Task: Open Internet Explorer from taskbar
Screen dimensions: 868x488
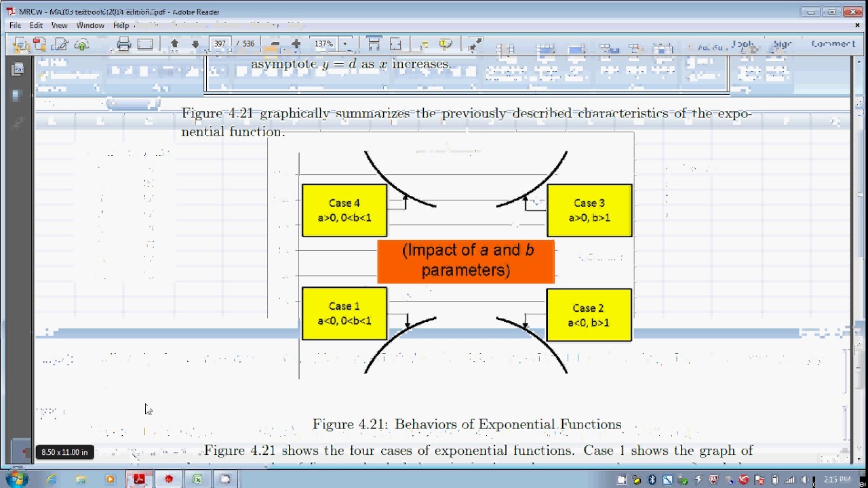Action: coord(52,479)
